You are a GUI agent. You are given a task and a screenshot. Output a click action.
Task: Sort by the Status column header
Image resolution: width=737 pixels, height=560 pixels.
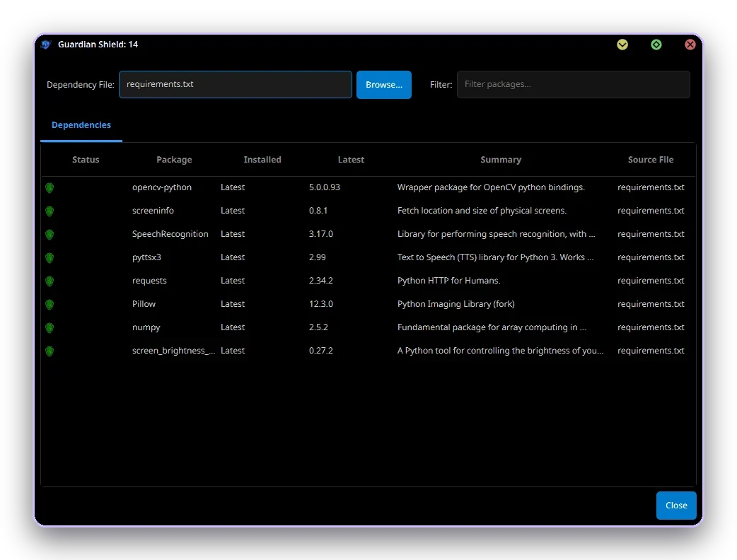pos(86,160)
